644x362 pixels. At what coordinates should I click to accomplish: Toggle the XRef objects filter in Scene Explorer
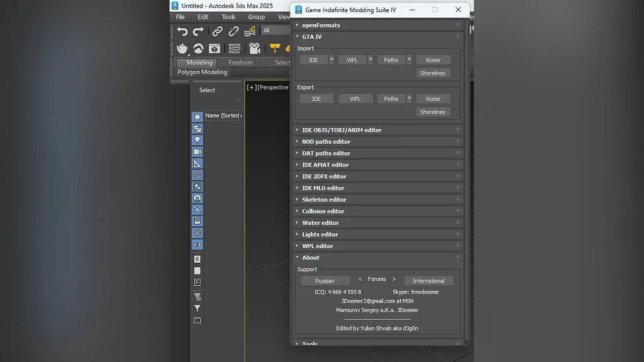click(197, 198)
